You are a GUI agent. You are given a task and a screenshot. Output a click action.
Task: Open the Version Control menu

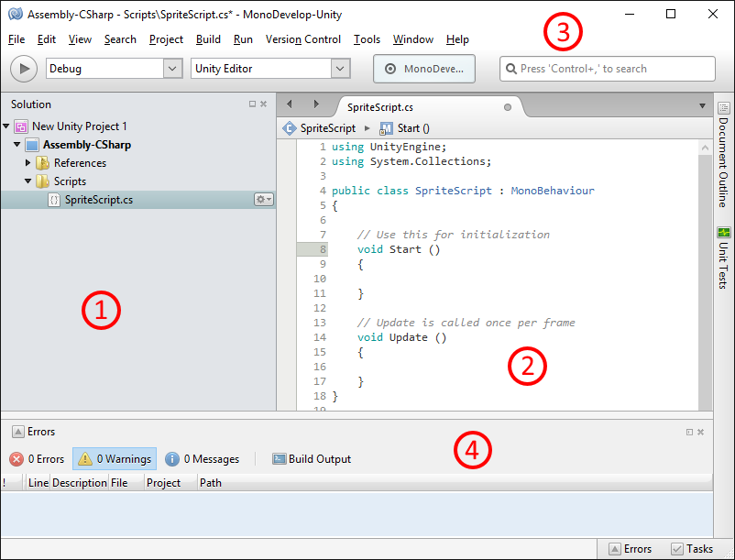click(x=302, y=39)
